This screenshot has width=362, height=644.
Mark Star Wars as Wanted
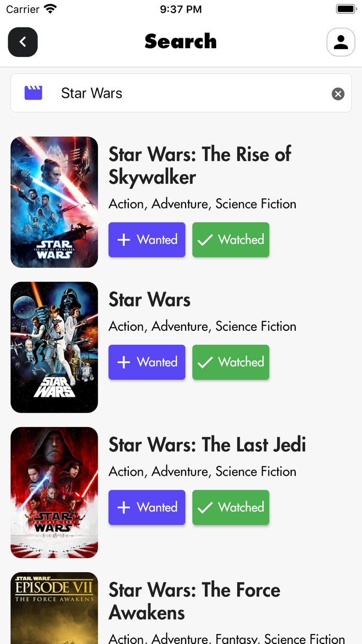pyautogui.click(x=147, y=362)
